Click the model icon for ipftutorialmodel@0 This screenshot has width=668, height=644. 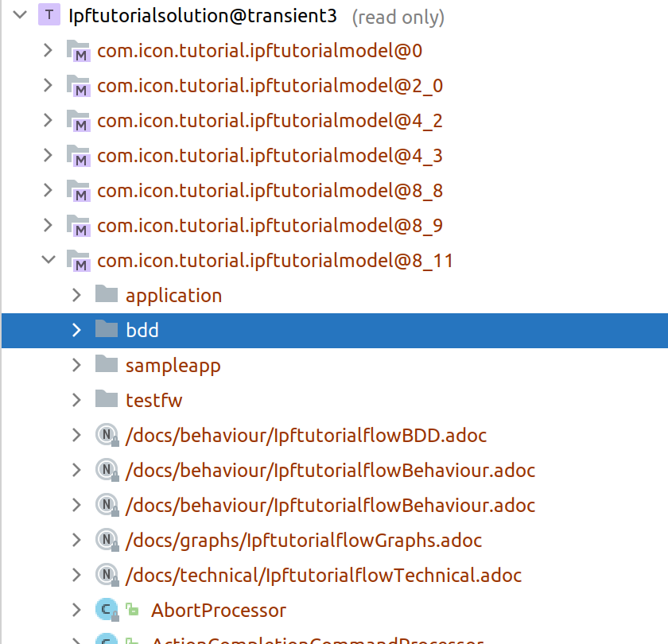[78, 52]
